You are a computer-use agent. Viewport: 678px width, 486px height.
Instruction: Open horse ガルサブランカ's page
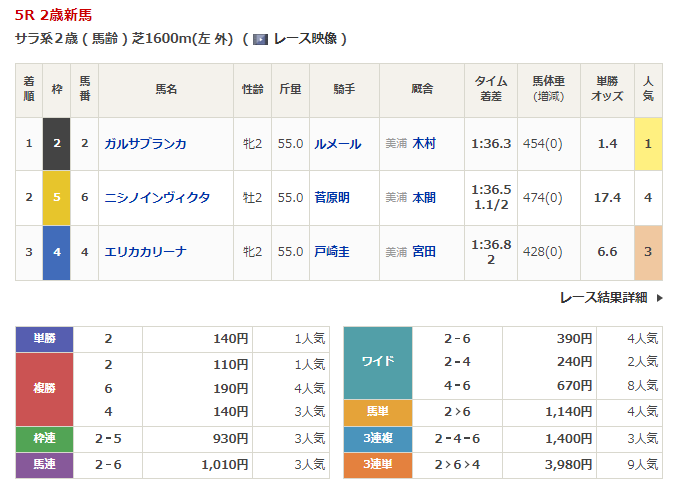pyautogui.click(x=146, y=144)
